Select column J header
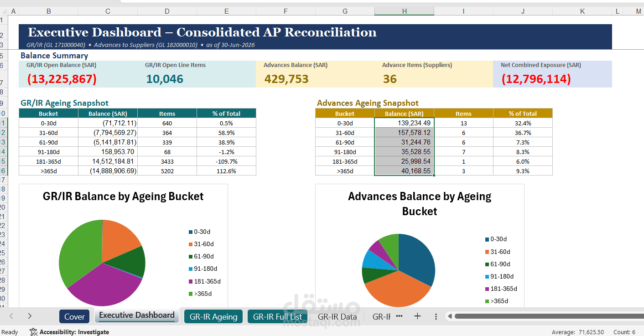Viewport: 644px width, 336px height. (x=523, y=11)
